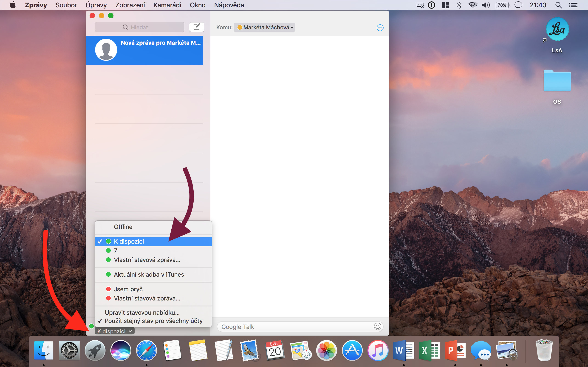Set status to 'Jsem pryč'
Viewport: 588px width, 367px height.
click(x=128, y=289)
